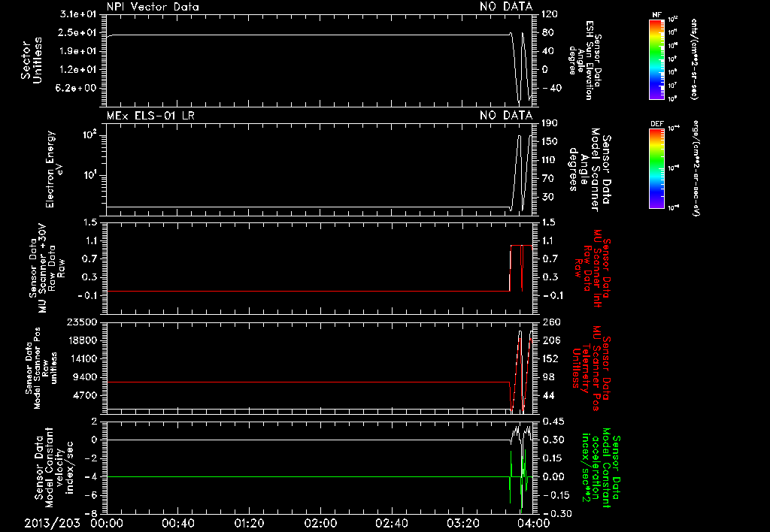Click the '2013/203' date label
Screen dimensions: 770x532
point(52,523)
